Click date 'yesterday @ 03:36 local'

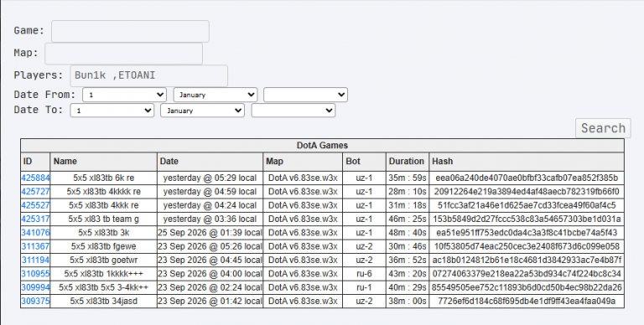pos(210,219)
